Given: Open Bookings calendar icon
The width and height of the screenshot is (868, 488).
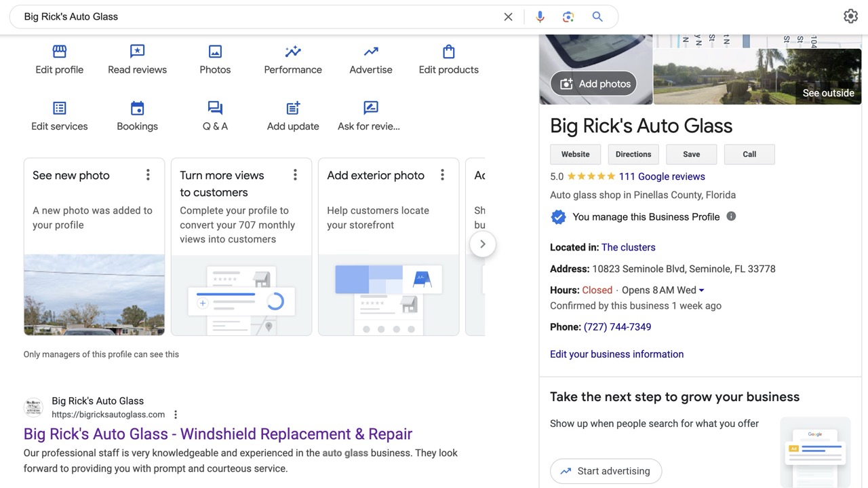Looking at the screenshot, I should [138, 108].
